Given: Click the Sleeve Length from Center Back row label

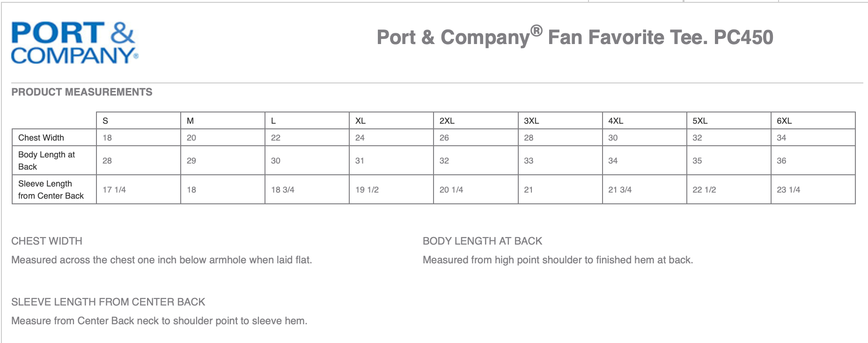Looking at the screenshot, I should (x=51, y=189).
